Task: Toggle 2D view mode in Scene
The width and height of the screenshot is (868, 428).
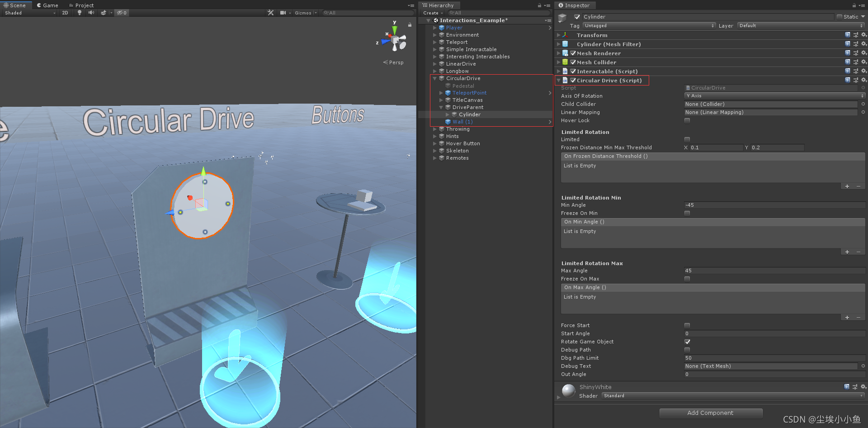Action: point(65,13)
